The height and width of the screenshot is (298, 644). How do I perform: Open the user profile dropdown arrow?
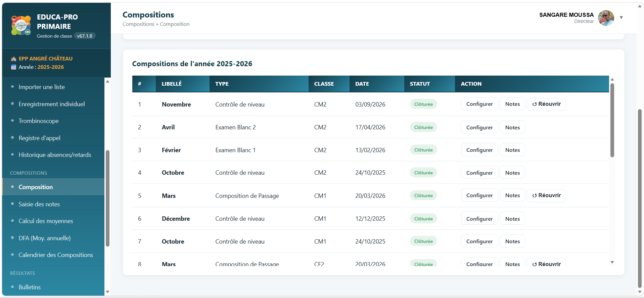tap(621, 17)
